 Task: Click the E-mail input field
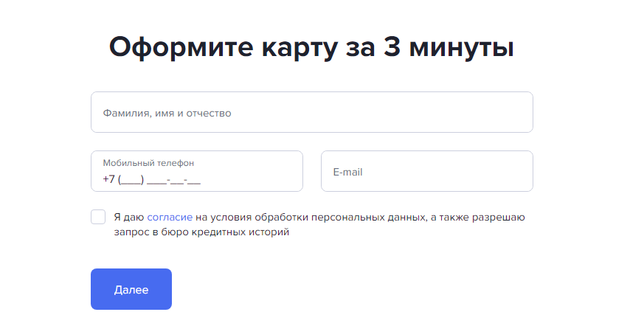coord(426,171)
